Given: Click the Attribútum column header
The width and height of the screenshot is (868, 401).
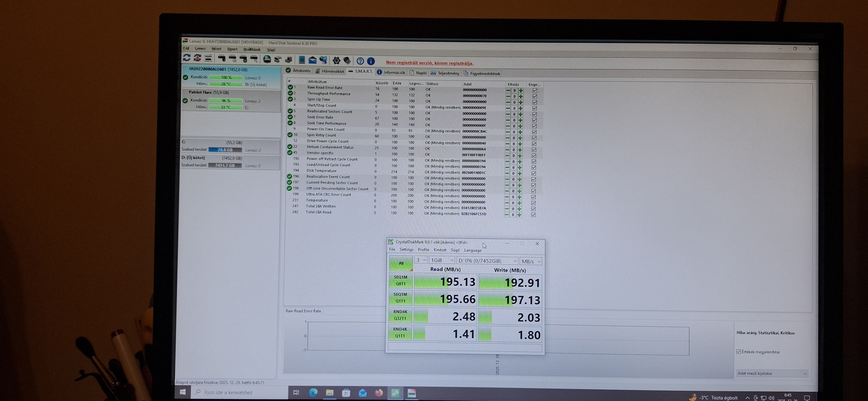Looking at the screenshot, I should (x=317, y=82).
